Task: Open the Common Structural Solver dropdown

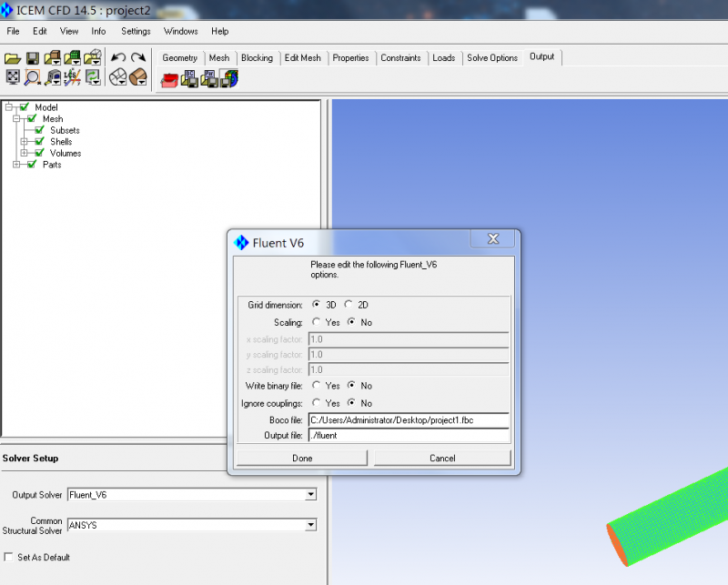Action: 310,525
